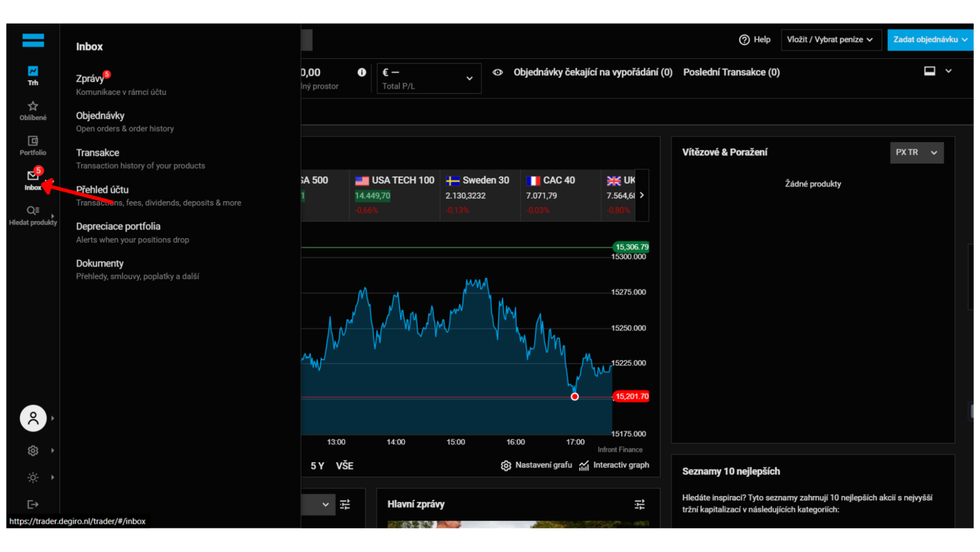Click the settings gear icon
The width and height of the screenshot is (980, 552).
click(33, 450)
